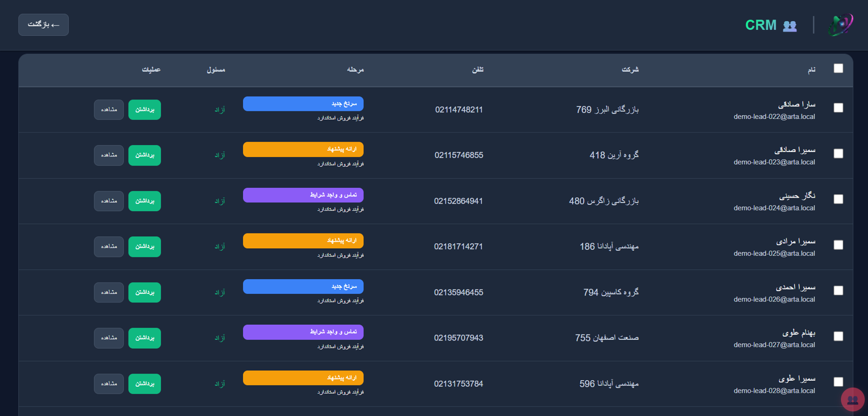This screenshot has height=416, width=868.
Task: Claim lead demo-lead-023 with برداشتن
Action: click(144, 155)
